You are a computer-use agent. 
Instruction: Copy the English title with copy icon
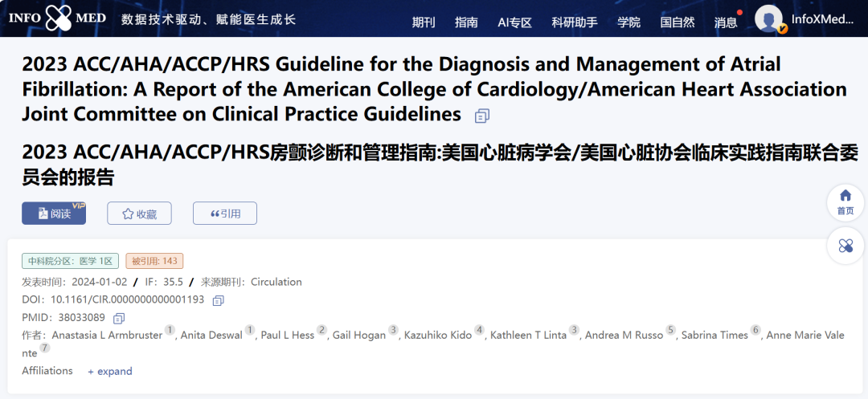point(481,116)
